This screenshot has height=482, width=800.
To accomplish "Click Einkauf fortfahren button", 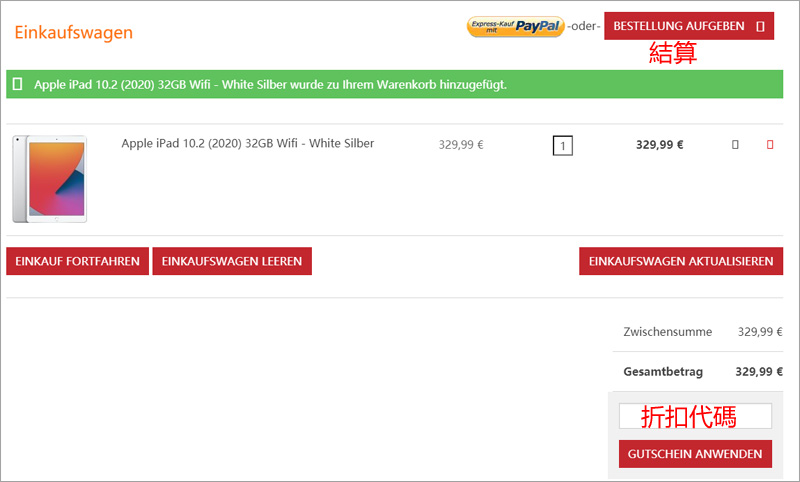I will click(78, 261).
